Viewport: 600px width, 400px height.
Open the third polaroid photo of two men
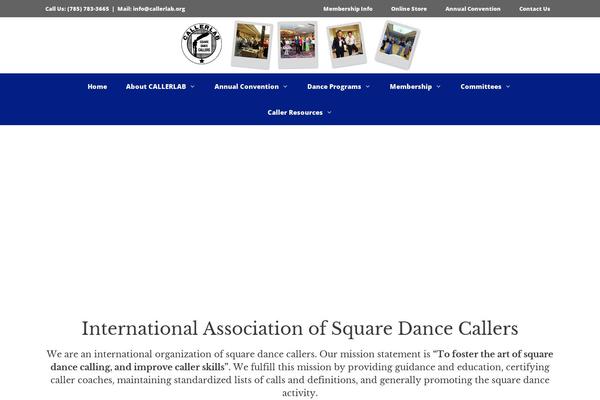pos(346,45)
